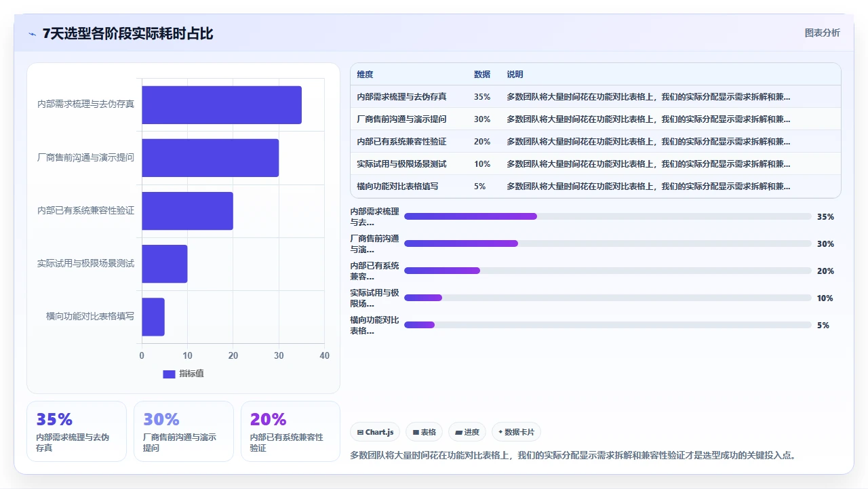Click the 内部已有系统兼容性验证 chart bar
This screenshot has width=868, height=489.
point(187,211)
